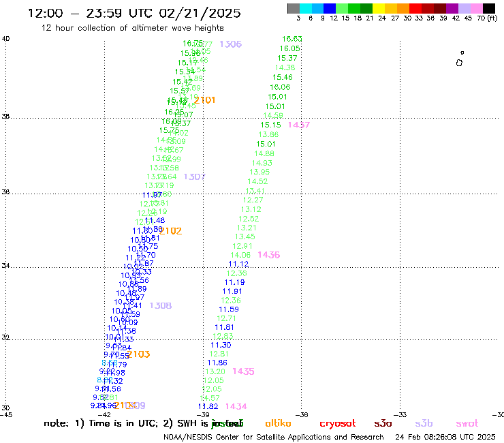Click the lavender time label 1307
Image resolution: width=504 pixels, height=443 pixels.
(x=195, y=177)
